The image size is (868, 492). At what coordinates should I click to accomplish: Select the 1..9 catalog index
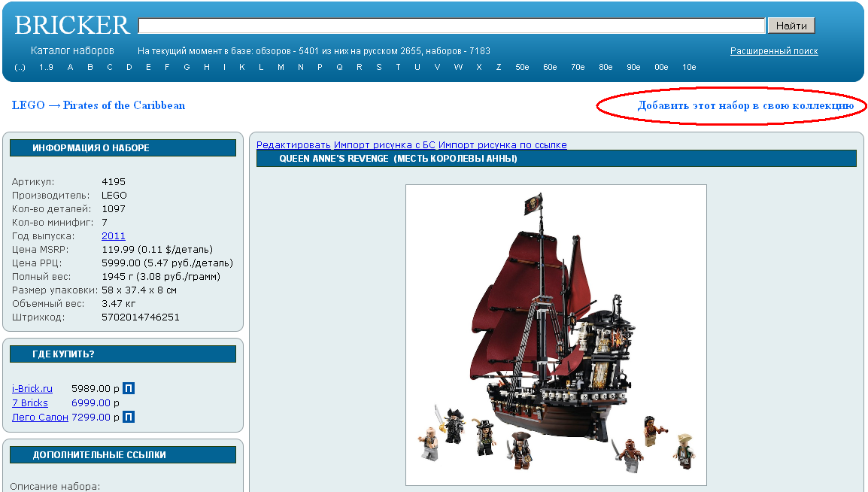click(x=46, y=67)
